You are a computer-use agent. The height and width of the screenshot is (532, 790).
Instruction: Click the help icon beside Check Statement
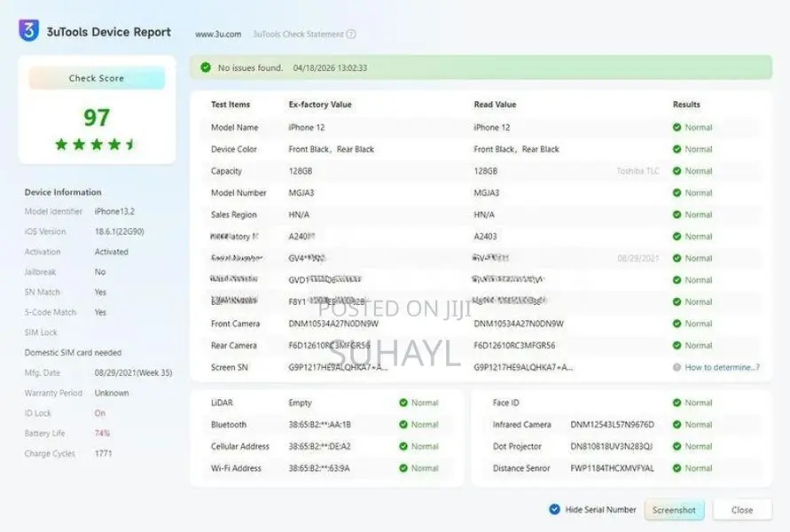click(351, 35)
